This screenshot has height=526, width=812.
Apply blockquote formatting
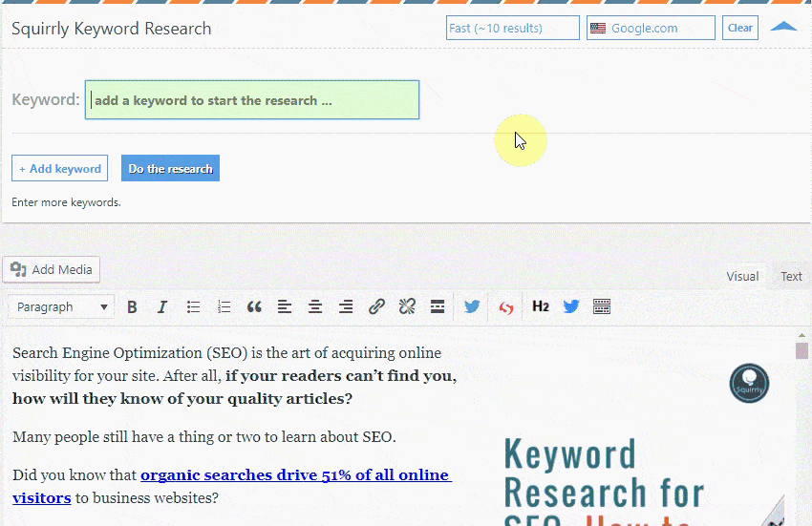point(254,307)
